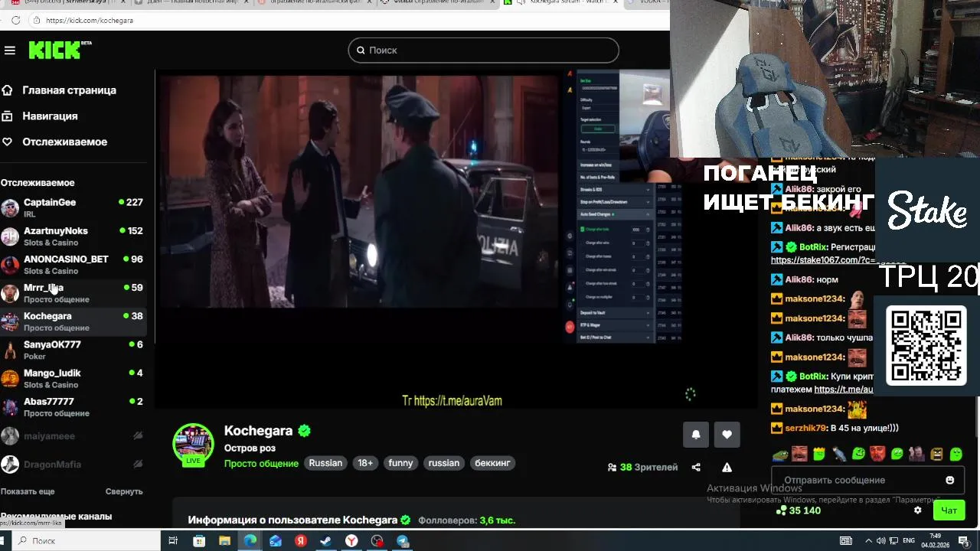980x551 pixels.
Task: Click the funny tag
Action: [x=400, y=463]
